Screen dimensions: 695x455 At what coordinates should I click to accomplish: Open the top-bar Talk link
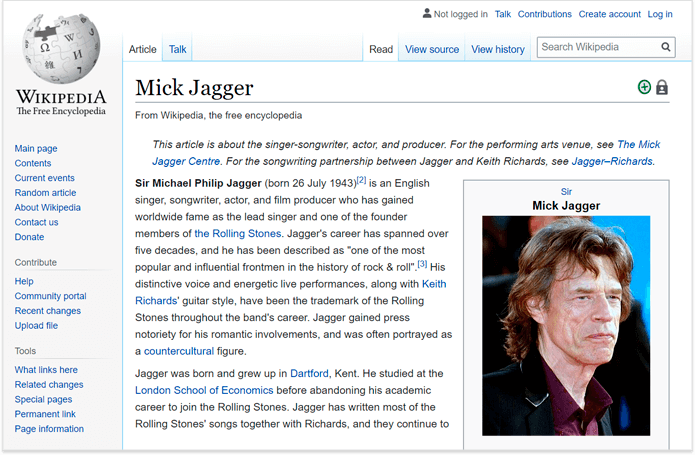click(x=503, y=14)
